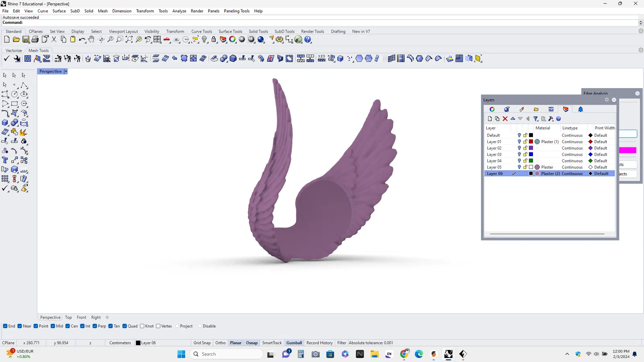Viewport: 644px width, 362px height.
Task: Click the Undo arrow icon
Action: coord(82,39)
